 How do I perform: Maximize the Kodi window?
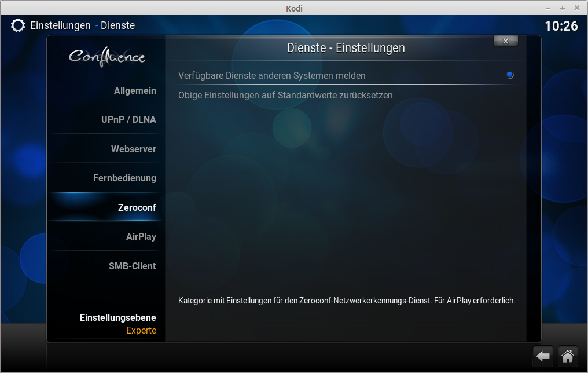562,8
